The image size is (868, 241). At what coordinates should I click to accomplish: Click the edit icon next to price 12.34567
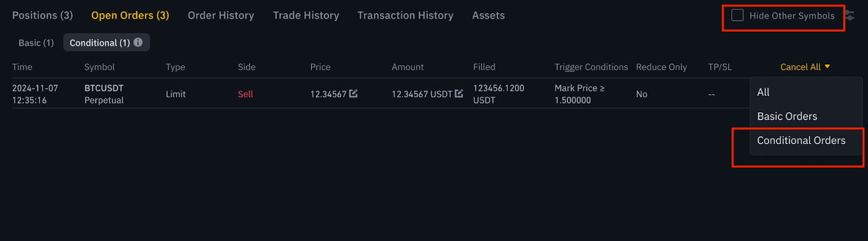354,94
